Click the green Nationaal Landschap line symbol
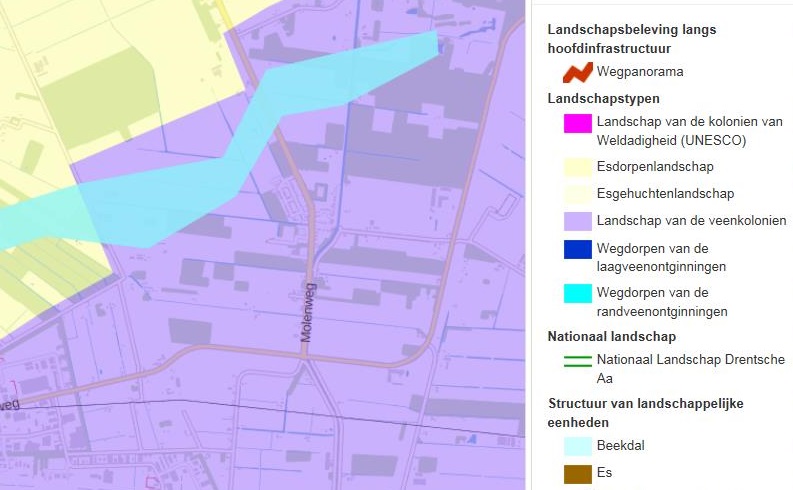The image size is (793, 490). (x=578, y=361)
